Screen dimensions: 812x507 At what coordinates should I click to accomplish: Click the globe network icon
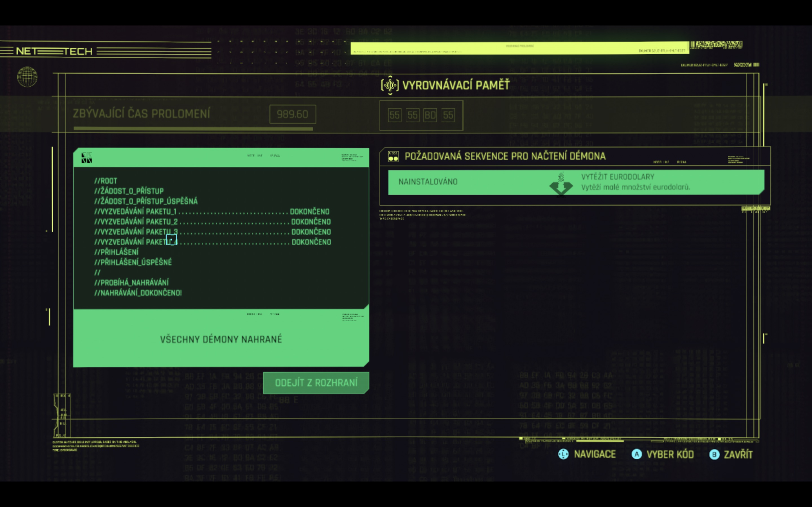pos(27,77)
